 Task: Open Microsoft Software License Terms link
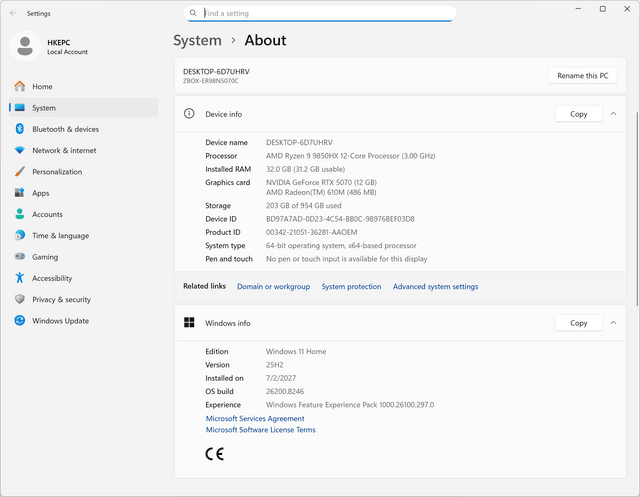click(260, 430)
